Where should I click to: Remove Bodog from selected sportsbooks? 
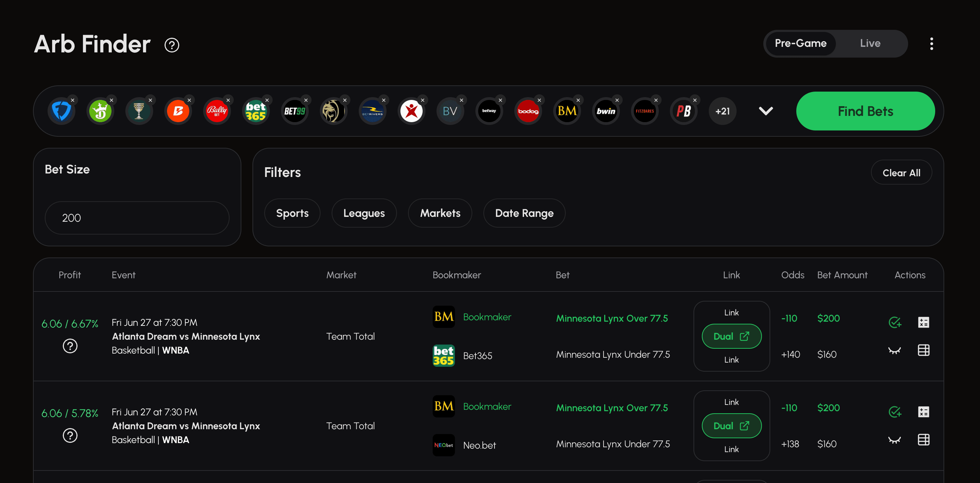coord(539,100)
